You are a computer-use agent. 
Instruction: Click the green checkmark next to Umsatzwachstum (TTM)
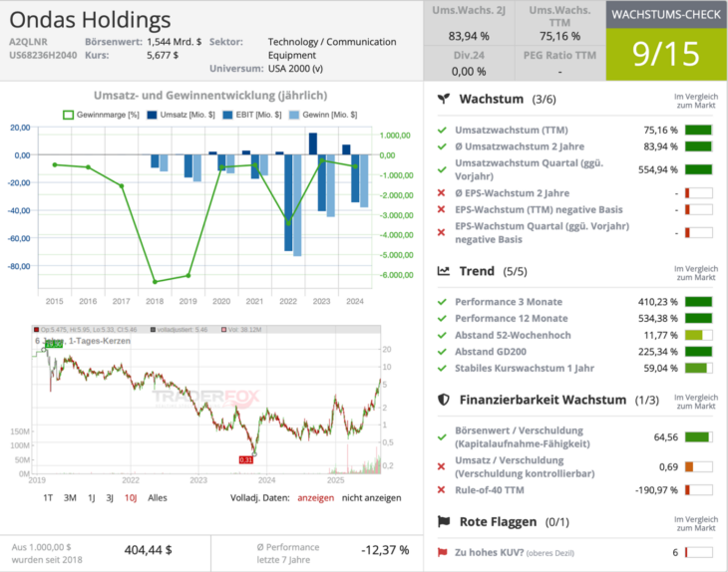pyautogui.click(x=442, y=130)
